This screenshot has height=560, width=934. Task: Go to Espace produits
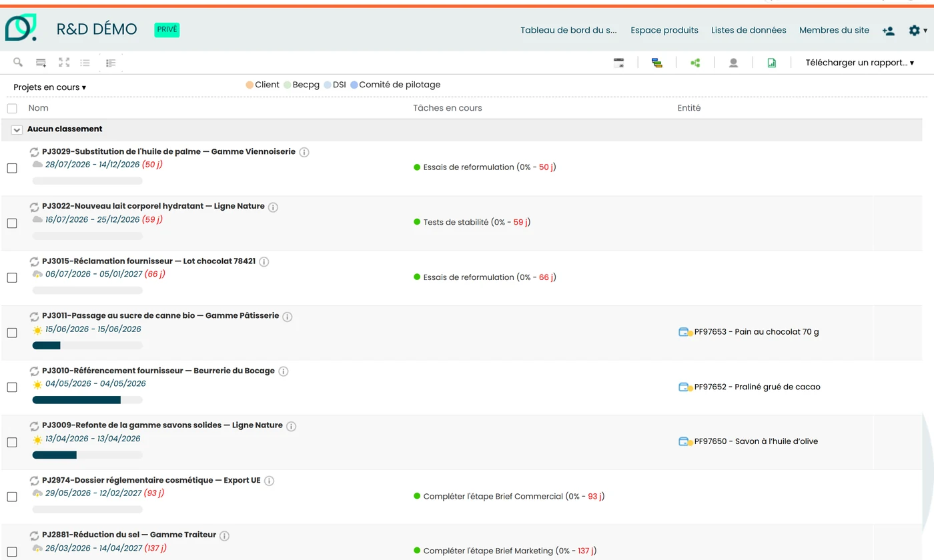pos(664,30)
